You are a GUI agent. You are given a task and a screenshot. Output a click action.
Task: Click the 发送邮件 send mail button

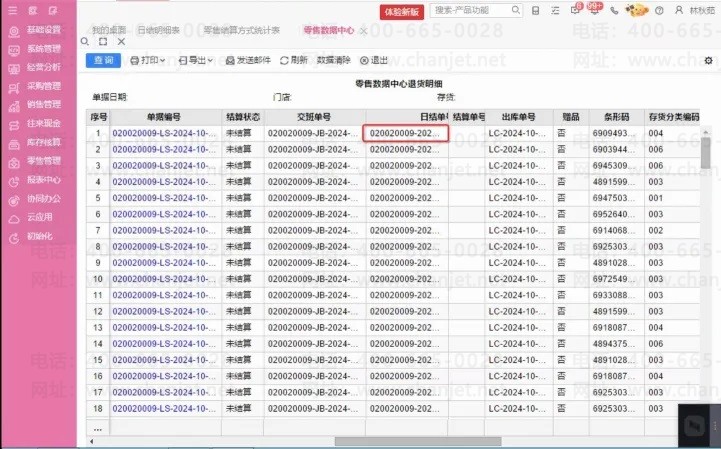click(247, 61)
